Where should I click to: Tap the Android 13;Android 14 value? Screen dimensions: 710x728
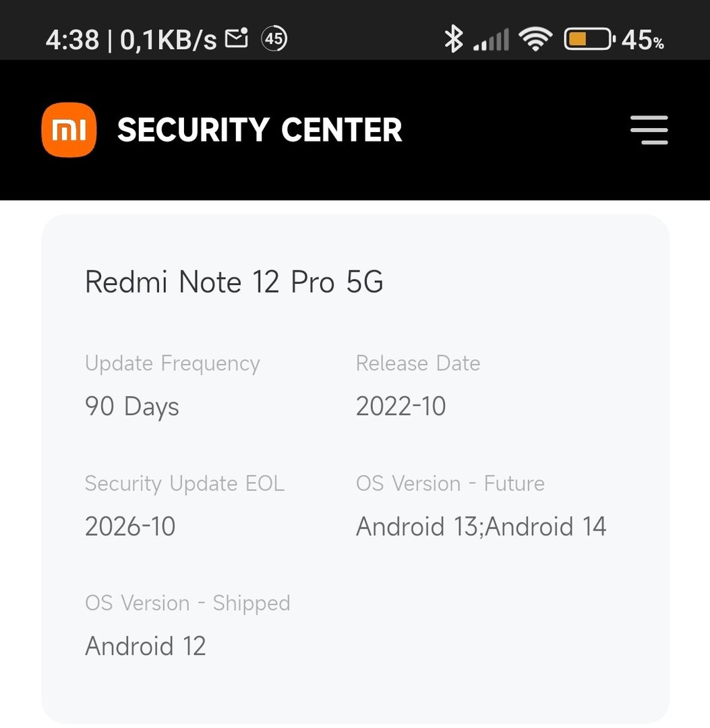(x=481, y=526)
